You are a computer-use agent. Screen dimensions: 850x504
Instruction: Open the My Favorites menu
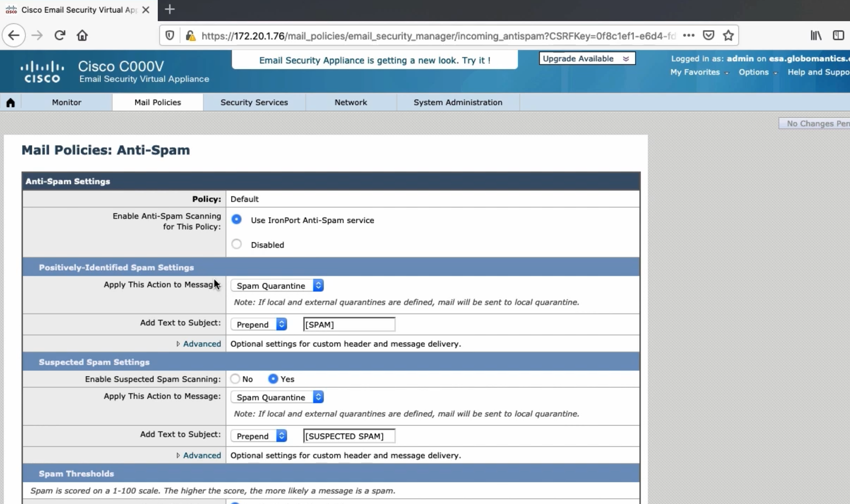699,72
